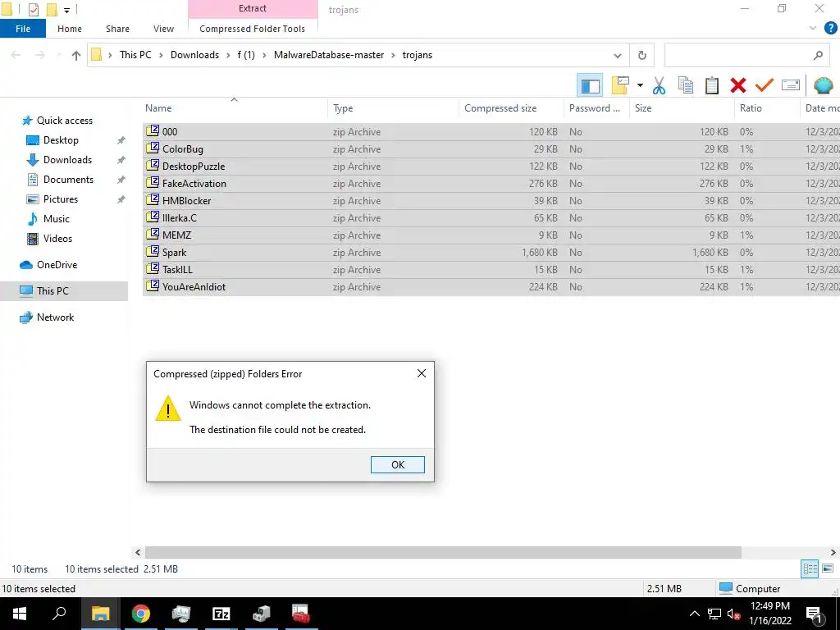Image resolution: width=840 pixels, height=630 pixels.
Task: Show hidden system tray icons
Action: 694,614
